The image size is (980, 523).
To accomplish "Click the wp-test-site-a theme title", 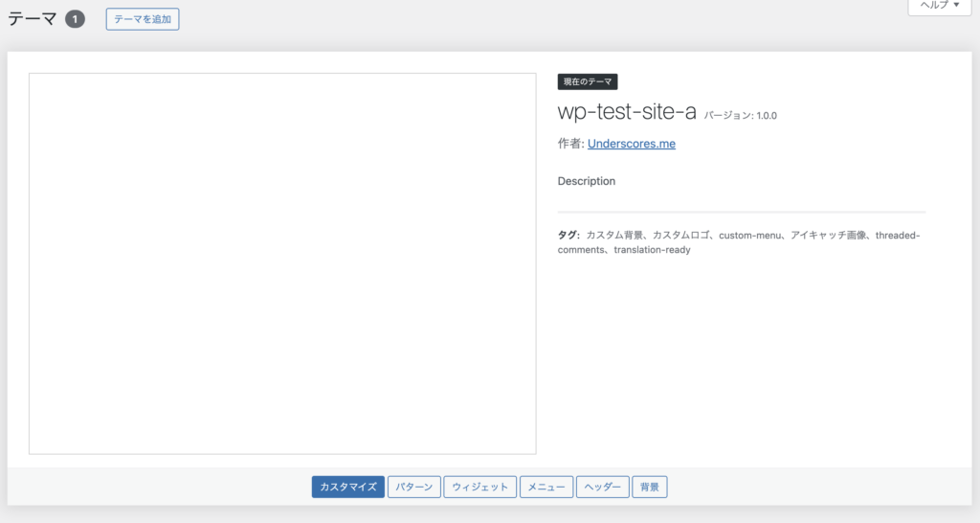I will point(627,111).
